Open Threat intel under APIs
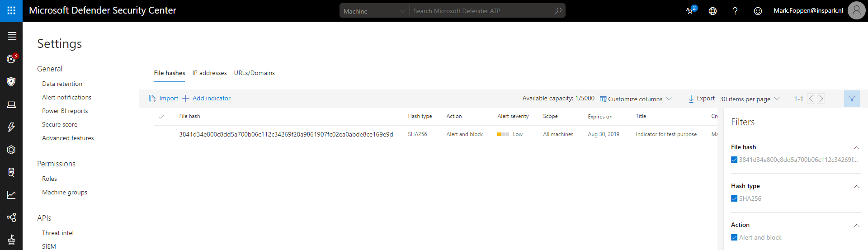The width and height of the screenshot is (868, 250). [58, 233]
